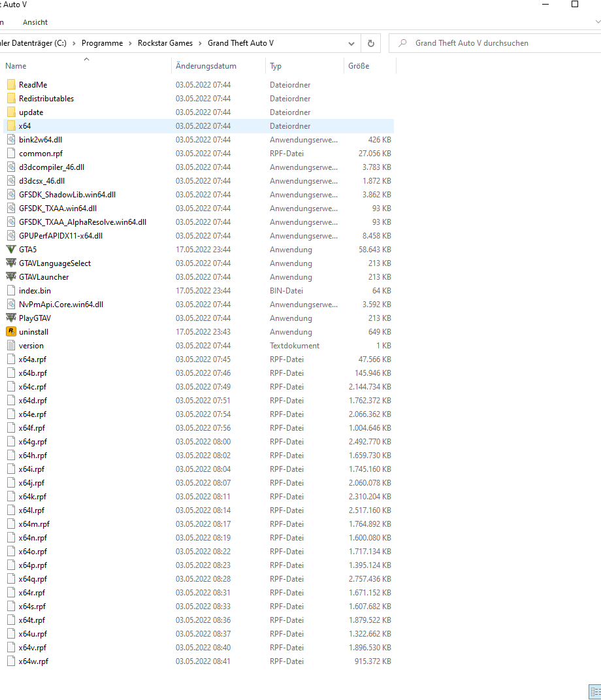Open the Ansicht ribbon tab
The height and width of the screenshot is (700, 601).
coord(35,22)
